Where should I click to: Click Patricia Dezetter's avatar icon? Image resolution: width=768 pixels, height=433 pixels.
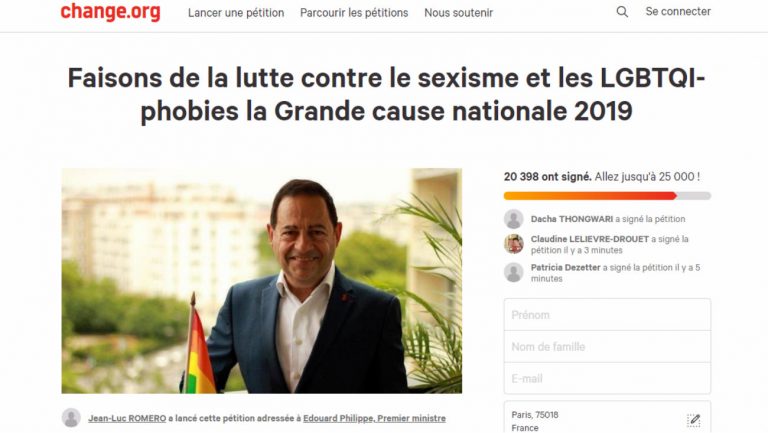coord(514,272)
